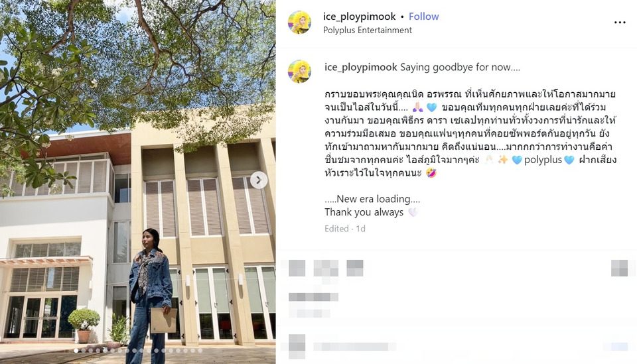The image size is (637, 364).
Task: Click the post photo of the woman outside the building
Action: pyautogui.click(x=138, y=182)
